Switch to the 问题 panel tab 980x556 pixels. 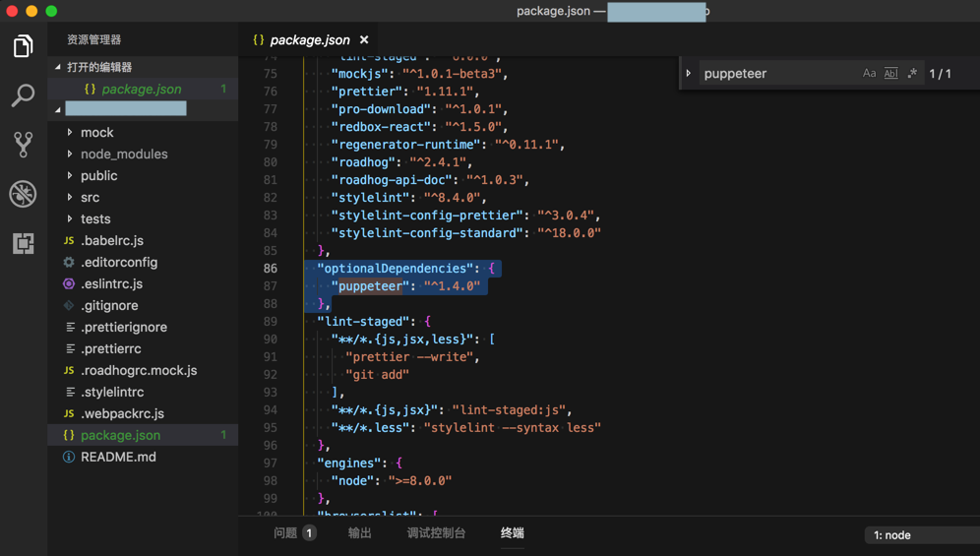point(286,533)
